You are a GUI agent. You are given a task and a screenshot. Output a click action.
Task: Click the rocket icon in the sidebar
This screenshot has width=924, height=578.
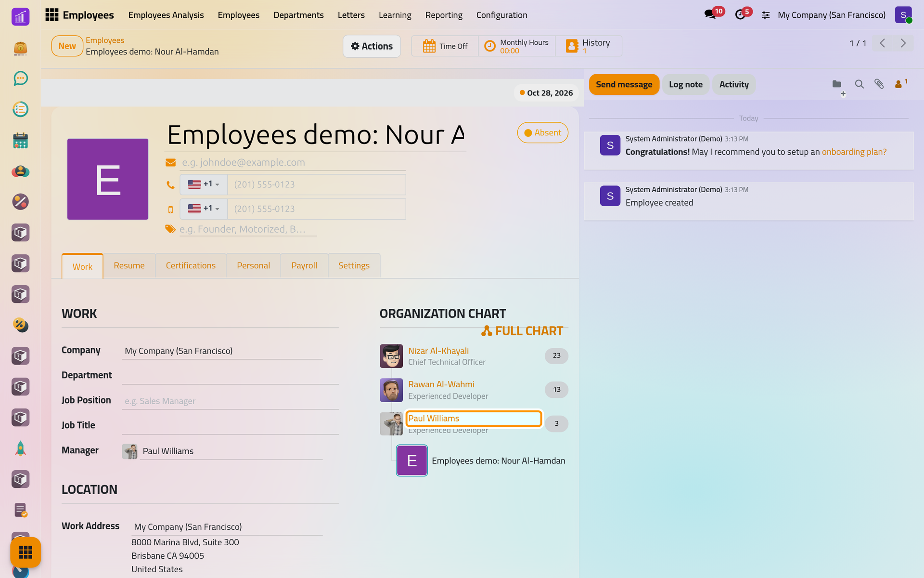click(20, 448)
